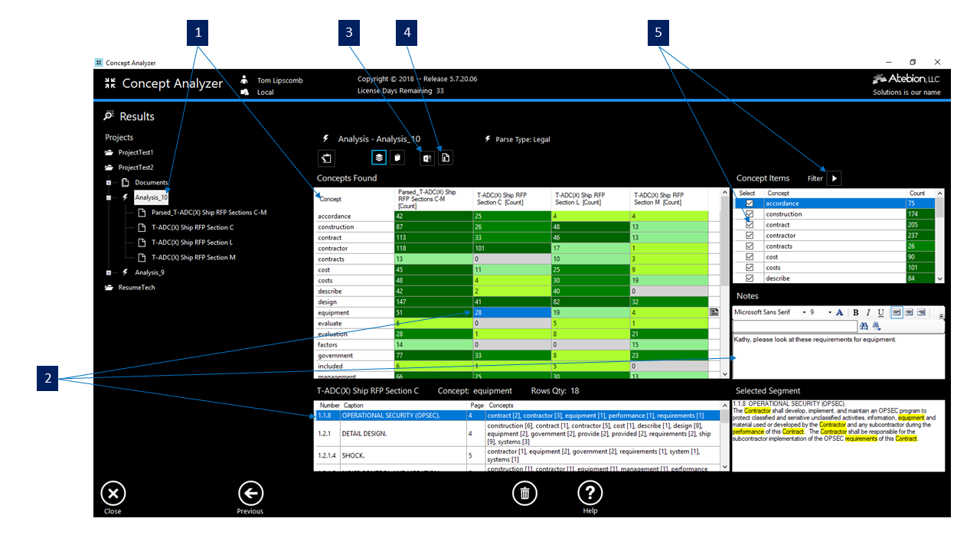Screen dimensions: 980x551
Task: Uncheck the cost concept checkbox
Action: [x=750, y=257]
